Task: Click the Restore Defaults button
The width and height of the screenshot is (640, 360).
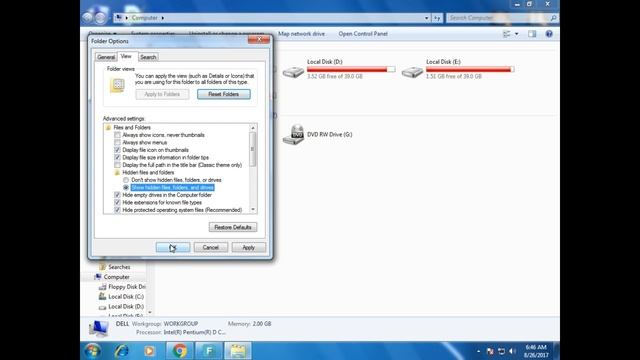Action: click(233, 227)
